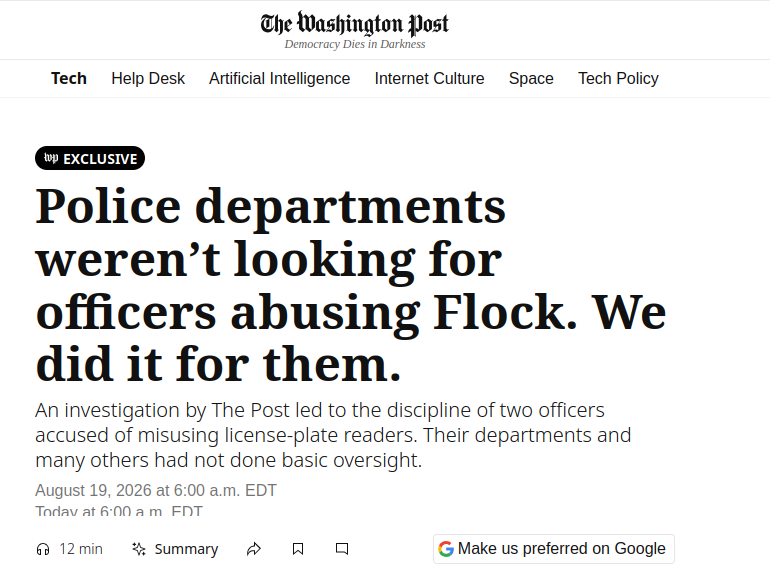This screenshot has width=770, height=581.
Task: Click the article headline text
Action: point(351,285)
